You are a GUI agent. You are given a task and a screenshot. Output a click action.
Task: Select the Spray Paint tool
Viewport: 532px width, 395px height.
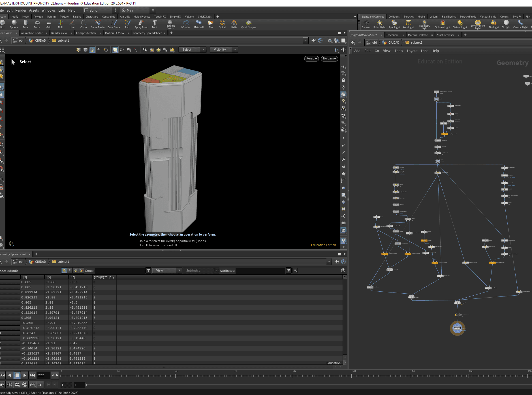141,24
